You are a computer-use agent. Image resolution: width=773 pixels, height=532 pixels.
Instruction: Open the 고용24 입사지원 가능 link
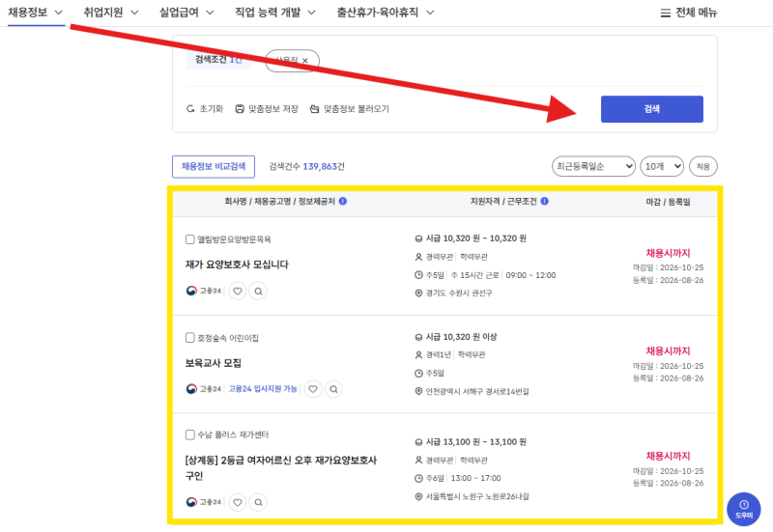tap(263, 389)
